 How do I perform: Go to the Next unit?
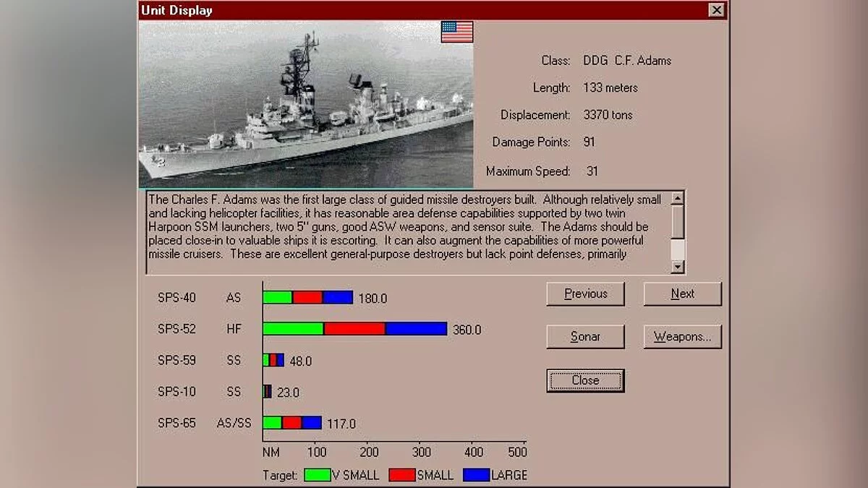point(682,294)
